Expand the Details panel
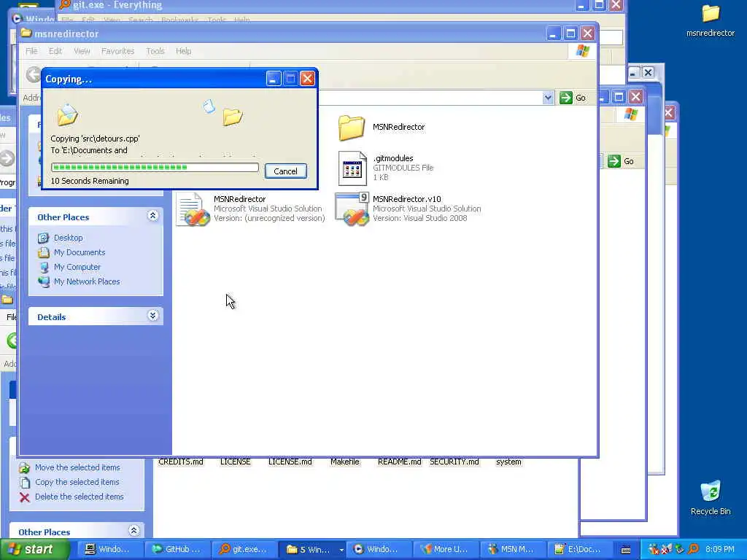Screen dimensions: 747x560 (x=152, y=316)
